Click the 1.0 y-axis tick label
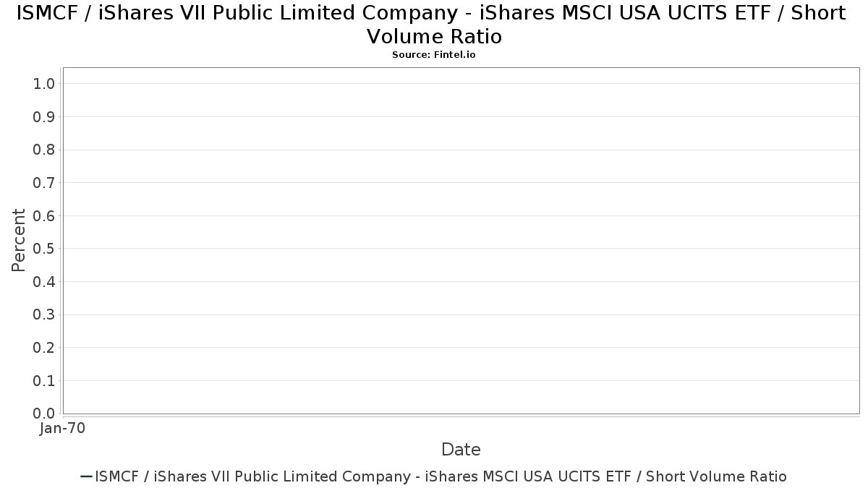The image size is (868, 488). tap(44, 84)
